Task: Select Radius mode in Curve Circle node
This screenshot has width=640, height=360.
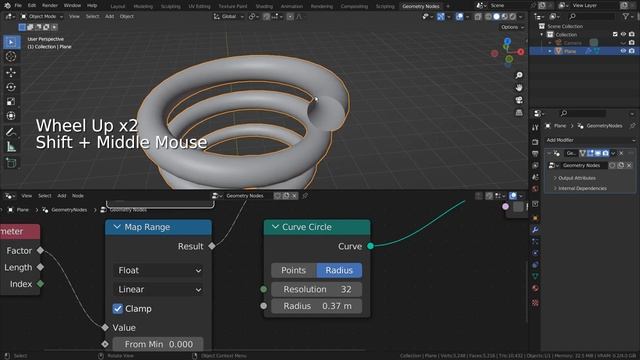Action: click(339, 270)
